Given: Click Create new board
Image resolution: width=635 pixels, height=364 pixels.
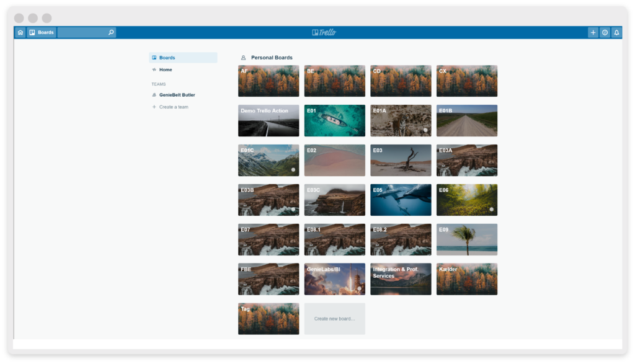Looking at the screenshot, I should point(334,318).
